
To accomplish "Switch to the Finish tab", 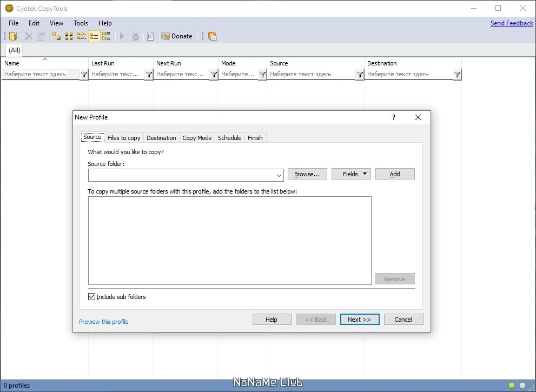I will point(255,138).
